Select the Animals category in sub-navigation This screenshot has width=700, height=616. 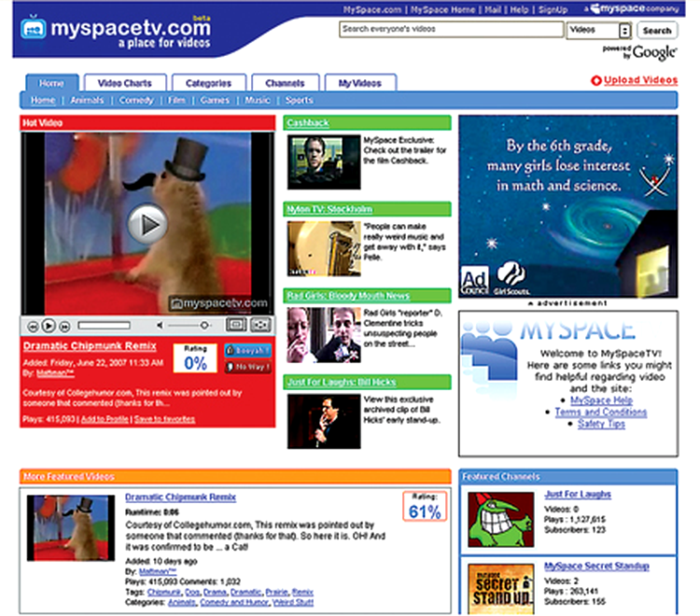coord(87,100)
